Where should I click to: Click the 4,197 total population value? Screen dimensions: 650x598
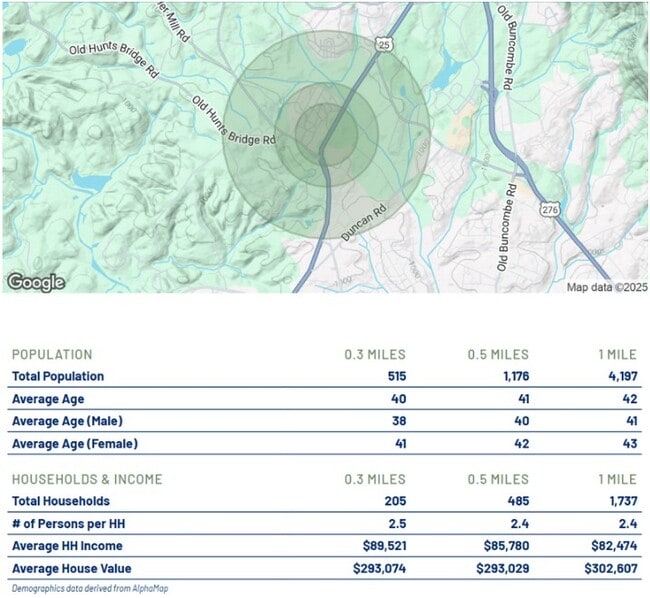[618, 377]
